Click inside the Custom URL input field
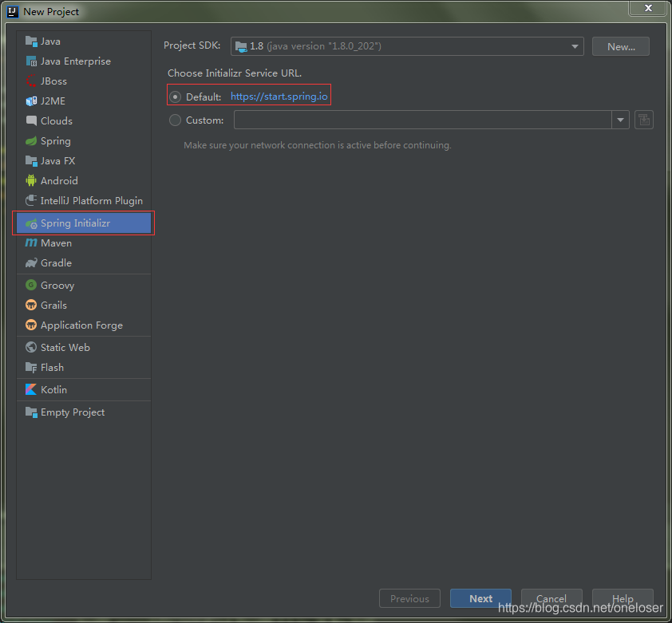This screenshot has width=672, height=623. coord(422,120)
